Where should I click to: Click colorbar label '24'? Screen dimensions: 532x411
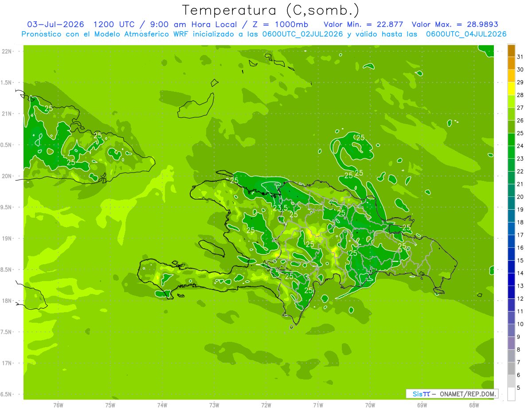pos(520,146)
